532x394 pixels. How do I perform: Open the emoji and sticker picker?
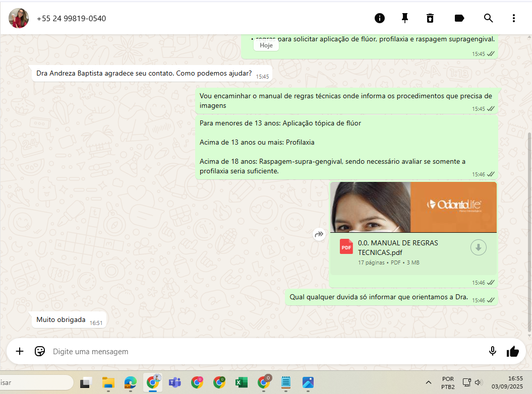coord(40,351)
